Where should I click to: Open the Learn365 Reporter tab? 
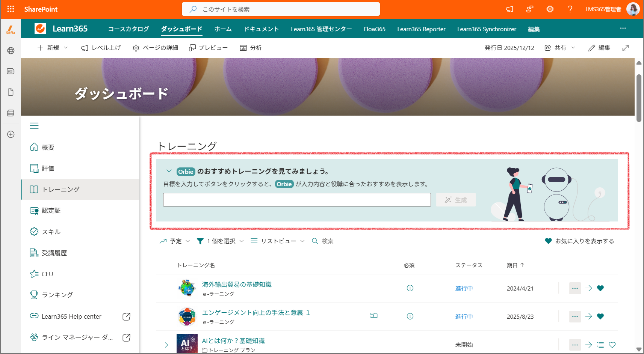421,29
